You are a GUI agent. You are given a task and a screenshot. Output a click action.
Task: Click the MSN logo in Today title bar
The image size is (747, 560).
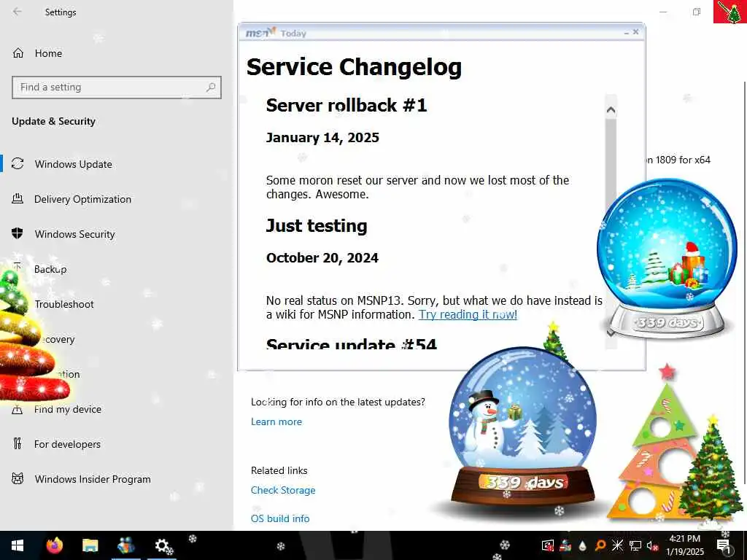[260, 32]
